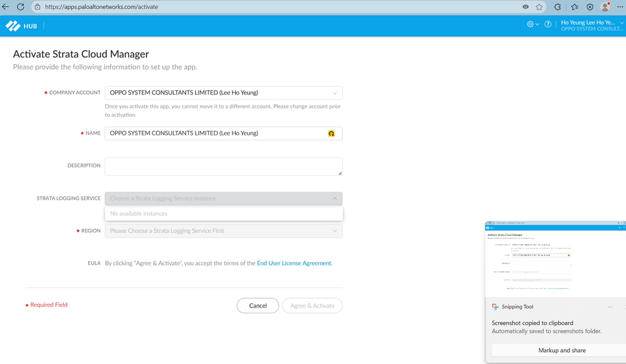Open the End User License Agreement link

[x=294, y=263]
